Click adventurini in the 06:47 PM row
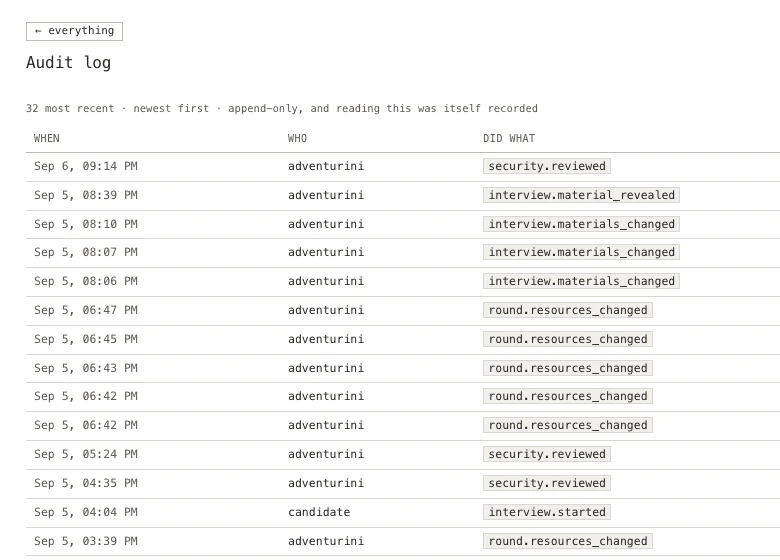The image size is (780, 560). point(326,310)
